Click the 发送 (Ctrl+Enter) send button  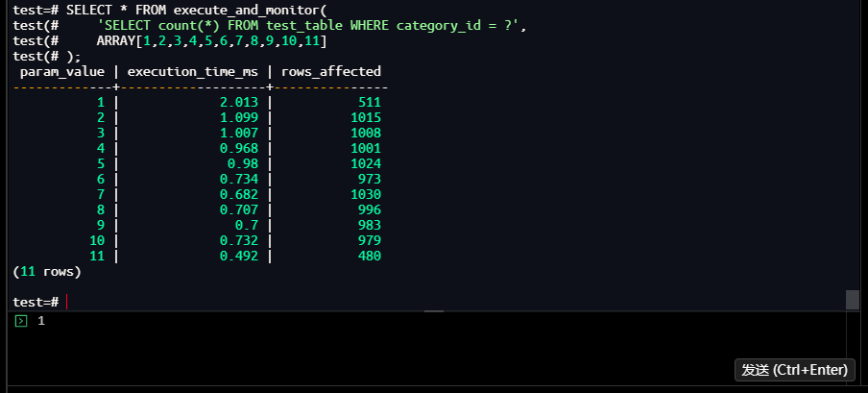tap(794, 370)
